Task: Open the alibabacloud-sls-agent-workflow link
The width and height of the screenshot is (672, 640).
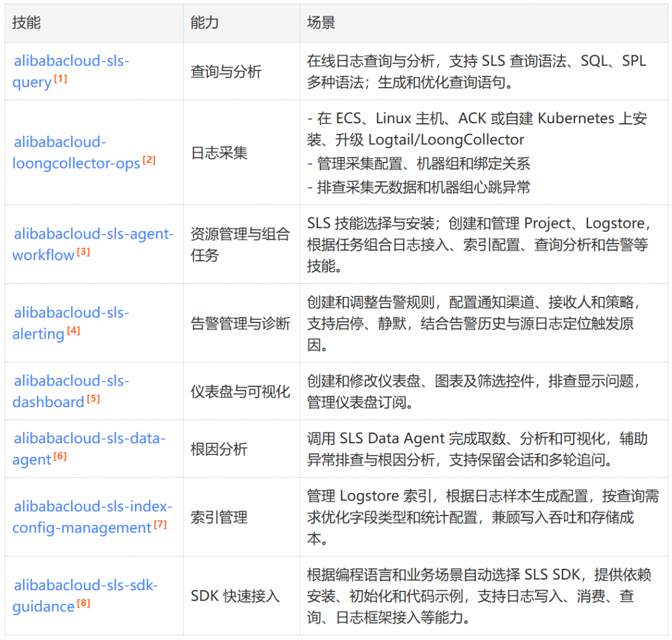Action: [93, 244]
